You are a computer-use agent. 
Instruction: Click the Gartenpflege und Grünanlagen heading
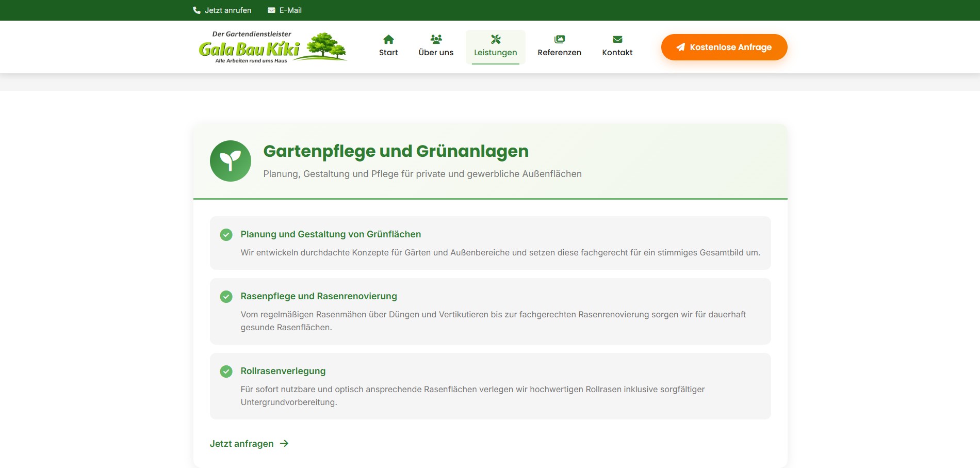tap(396, 151)
